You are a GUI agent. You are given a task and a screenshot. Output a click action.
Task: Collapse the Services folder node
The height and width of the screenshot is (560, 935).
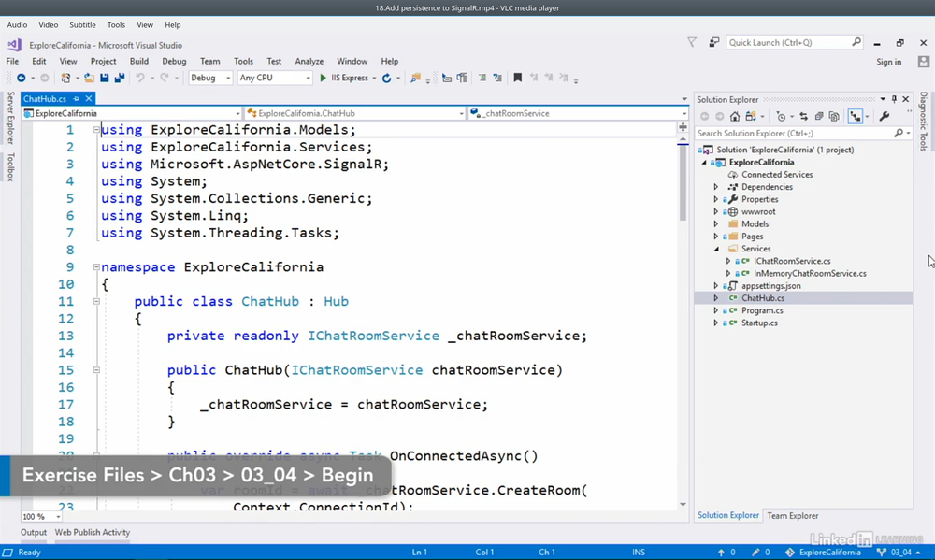(716, 249)
